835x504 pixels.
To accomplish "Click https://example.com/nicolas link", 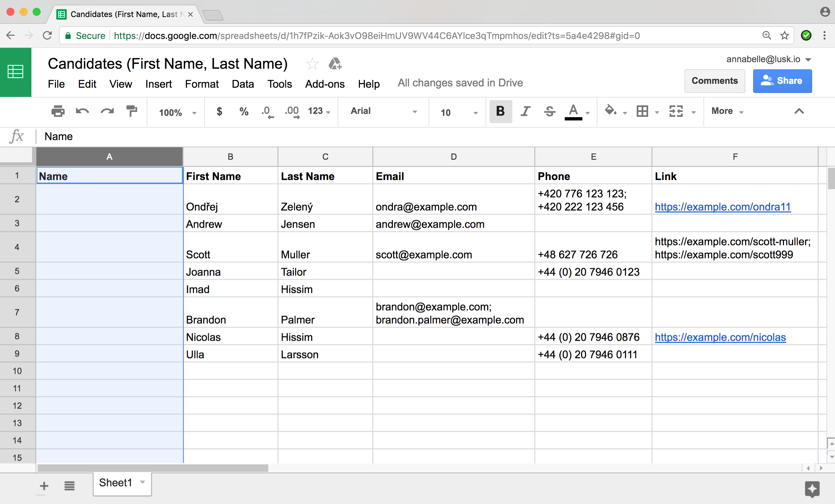I will [x=720, y=337].
